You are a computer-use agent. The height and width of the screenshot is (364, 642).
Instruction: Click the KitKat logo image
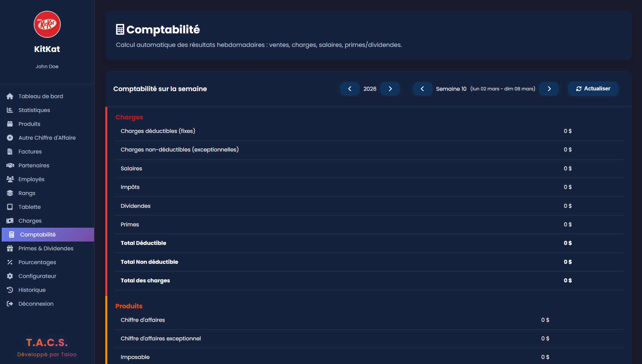(x=47, y=24)
